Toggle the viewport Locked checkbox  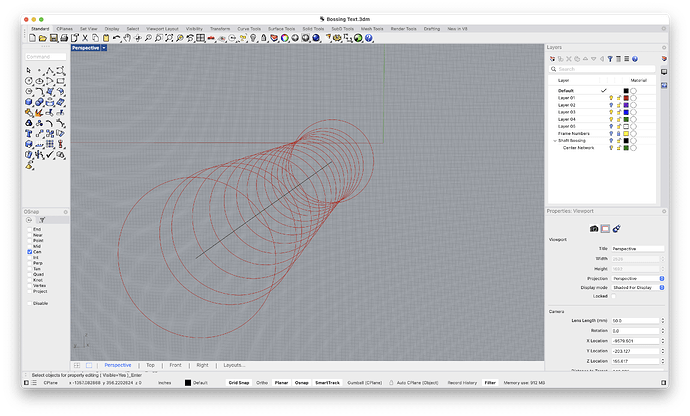point(614,296)
